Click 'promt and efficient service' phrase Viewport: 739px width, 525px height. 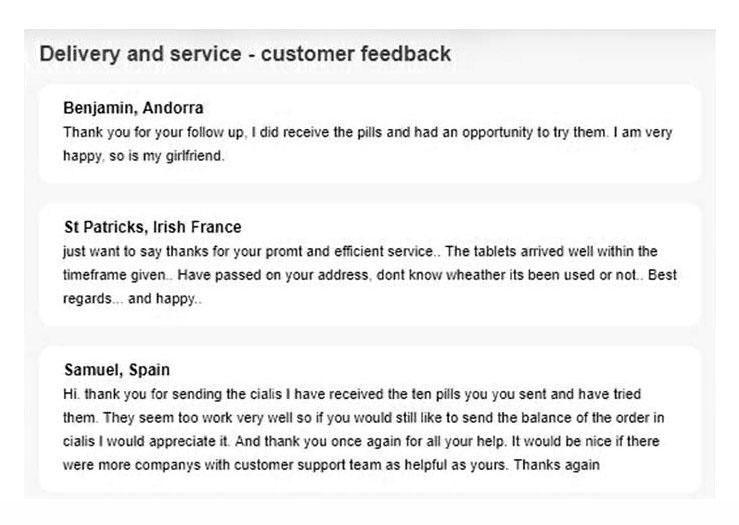349,251
